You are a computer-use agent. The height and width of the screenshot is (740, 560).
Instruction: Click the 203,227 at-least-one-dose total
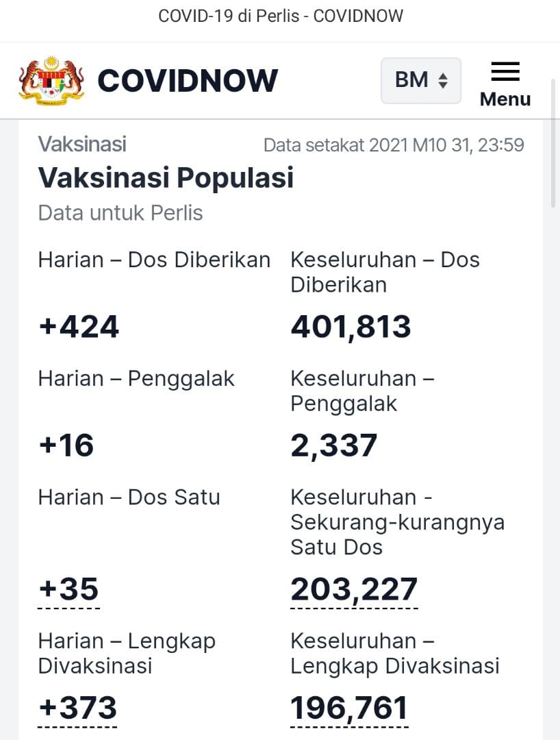point(353,589)
